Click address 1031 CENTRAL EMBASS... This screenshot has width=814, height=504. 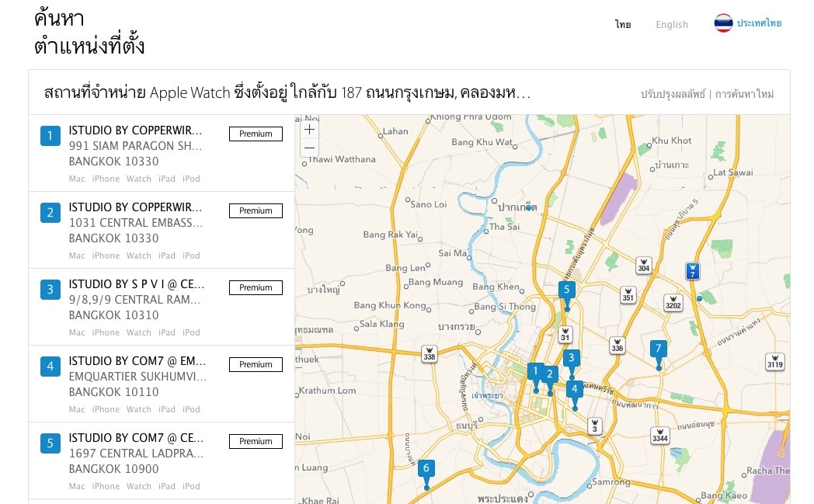click(x=135, y=223)
